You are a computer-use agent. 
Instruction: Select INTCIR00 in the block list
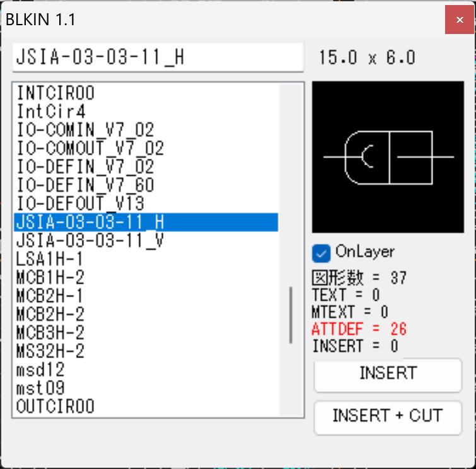pos(55,93)
